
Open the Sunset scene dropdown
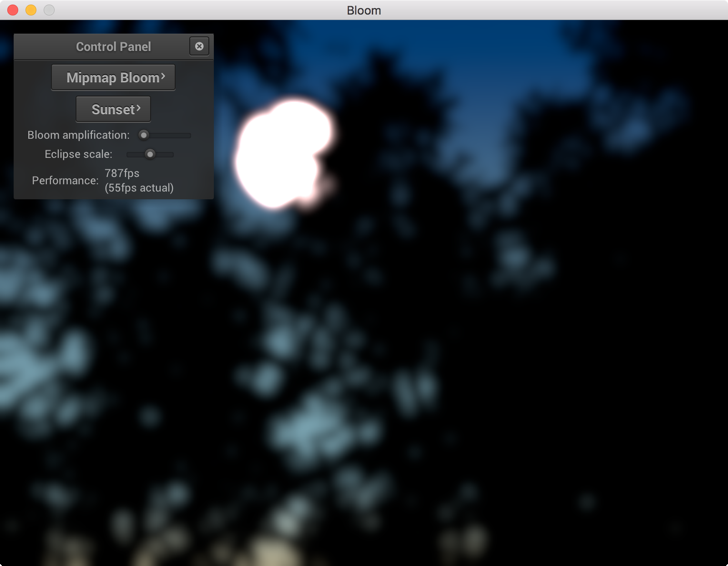coord(113,110)
